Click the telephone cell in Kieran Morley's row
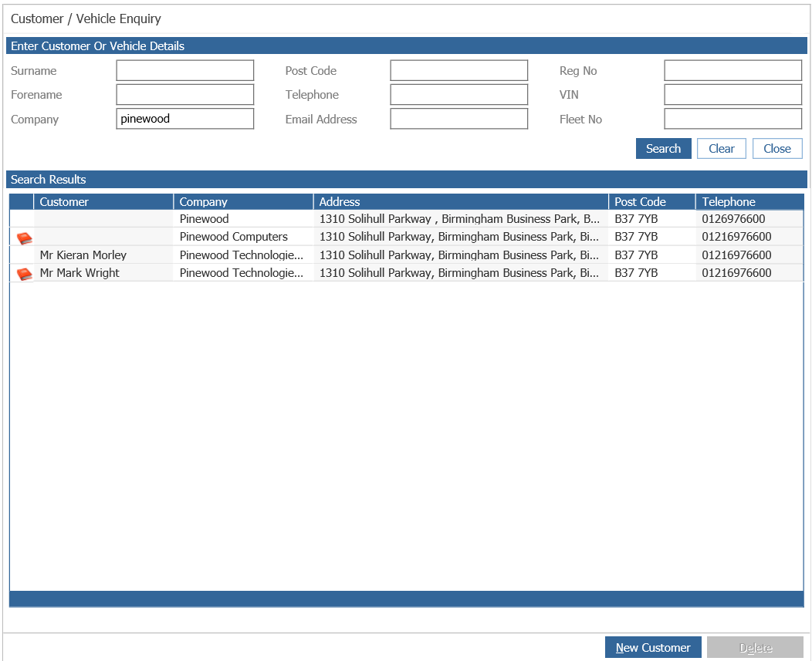The image size is (812, 661). [x=749, y=255]
